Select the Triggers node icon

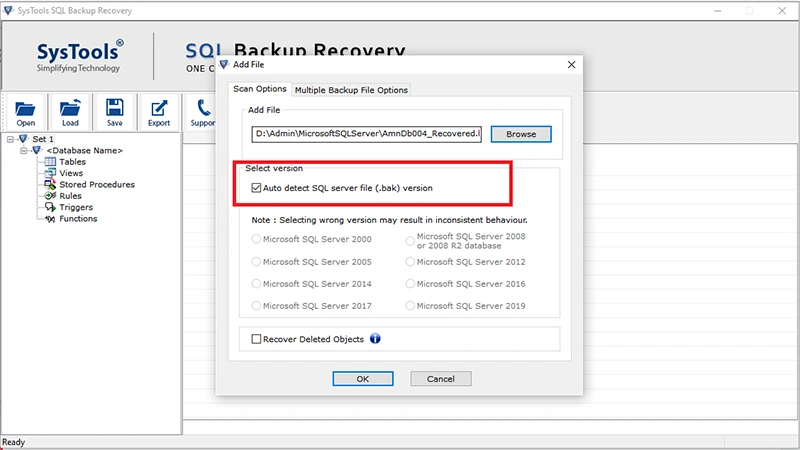pos(50,207)
